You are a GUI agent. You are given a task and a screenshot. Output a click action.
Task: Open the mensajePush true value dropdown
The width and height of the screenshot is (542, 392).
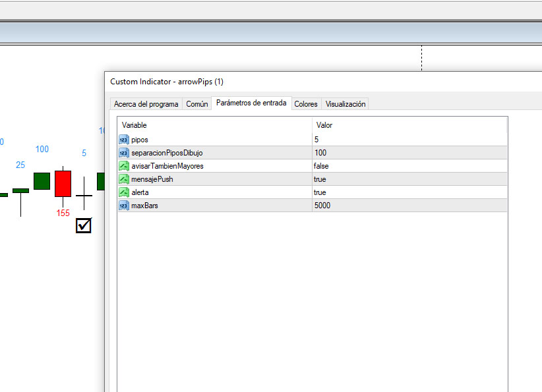click(x=409, y=179)
